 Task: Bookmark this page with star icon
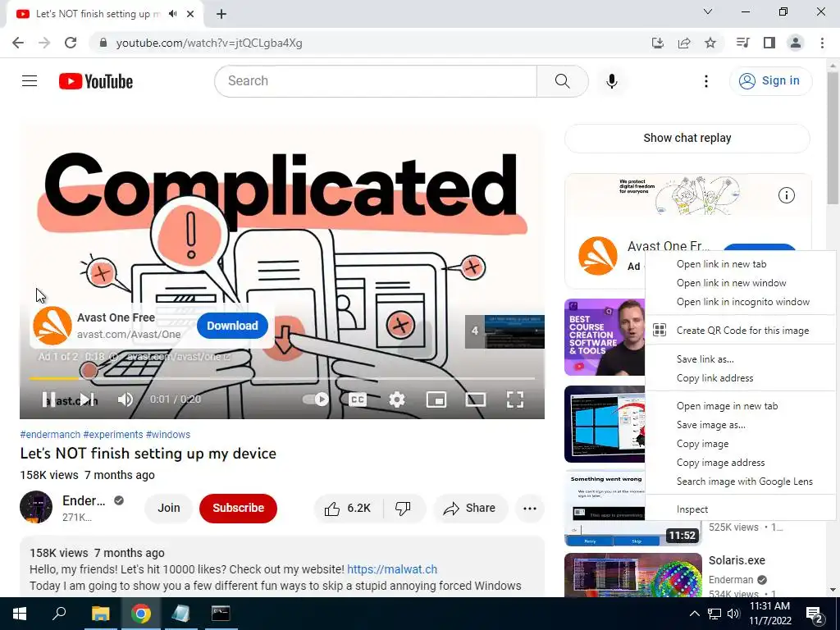click(x=710, y=43)
